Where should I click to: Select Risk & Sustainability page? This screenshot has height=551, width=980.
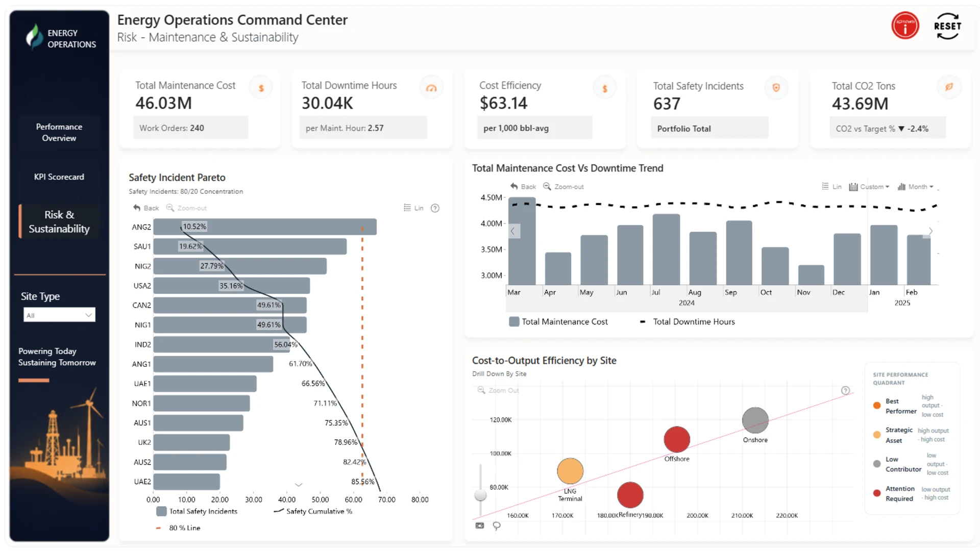[59, 221]
